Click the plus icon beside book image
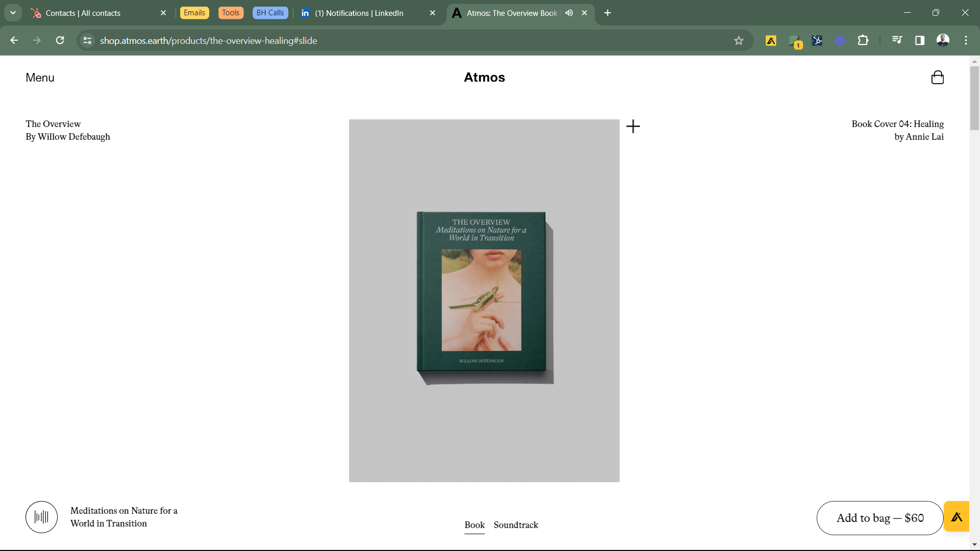980x551 pixels. click(633, 126)
